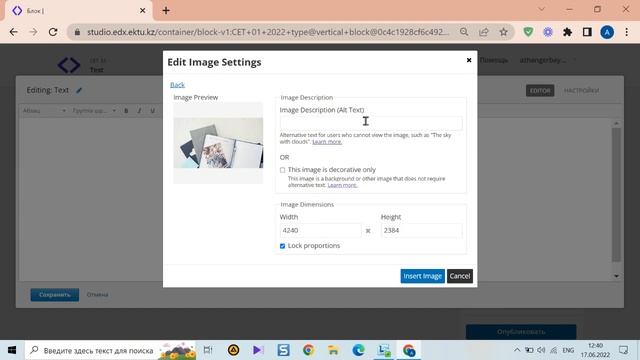
Task: Open the yellow triangle app on taskbar
Action: [233, 350]
